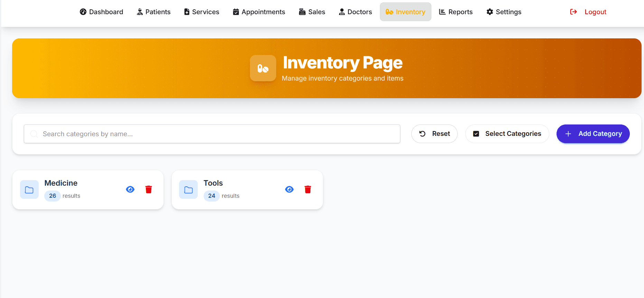
Task: Open the Reports page
Action: 456,12
